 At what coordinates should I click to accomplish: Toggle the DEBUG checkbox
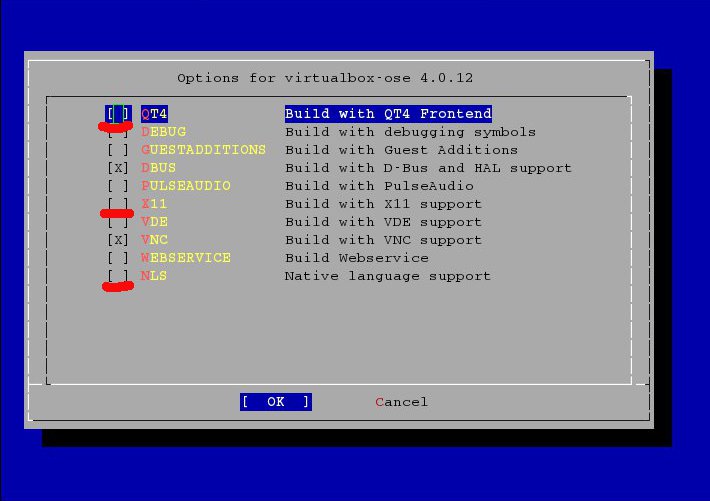[x=118, y=132]
